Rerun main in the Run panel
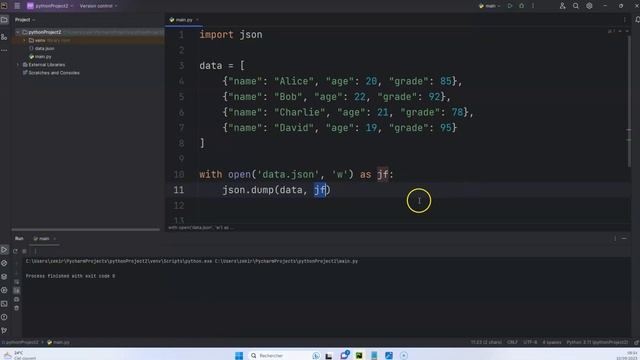The image size is (640, 360). tap(16, 251)
